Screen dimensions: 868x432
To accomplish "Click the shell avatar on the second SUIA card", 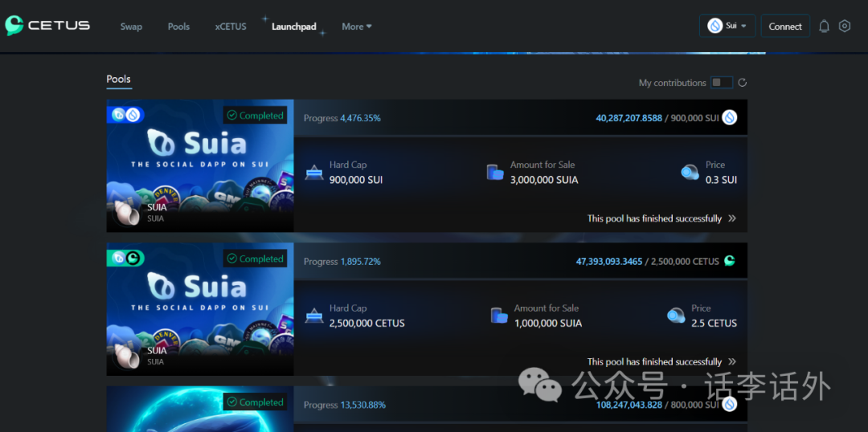I will (x=127, y=357).
